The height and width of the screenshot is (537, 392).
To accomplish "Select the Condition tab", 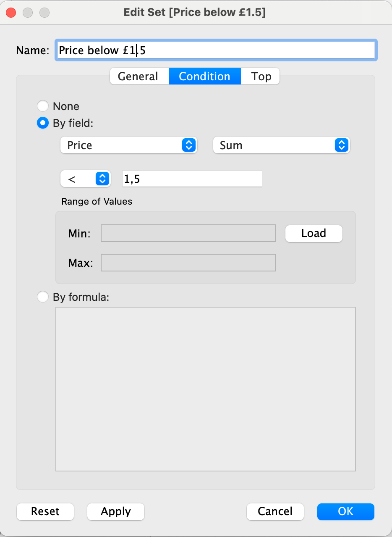I will click(x=205, y=76).
